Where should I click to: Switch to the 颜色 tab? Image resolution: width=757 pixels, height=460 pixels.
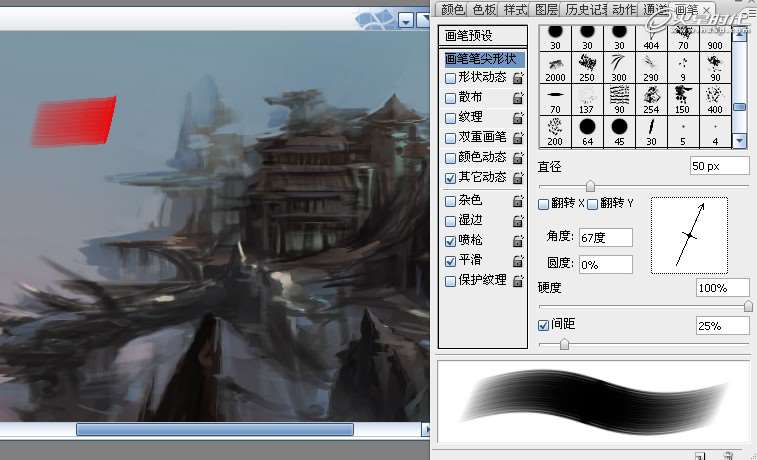point(452,9)
